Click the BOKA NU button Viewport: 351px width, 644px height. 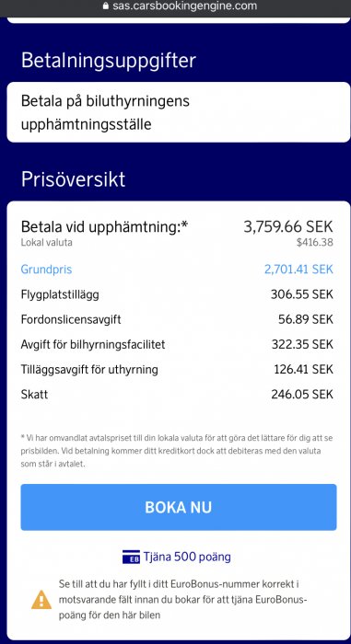(x=179, y=507)
